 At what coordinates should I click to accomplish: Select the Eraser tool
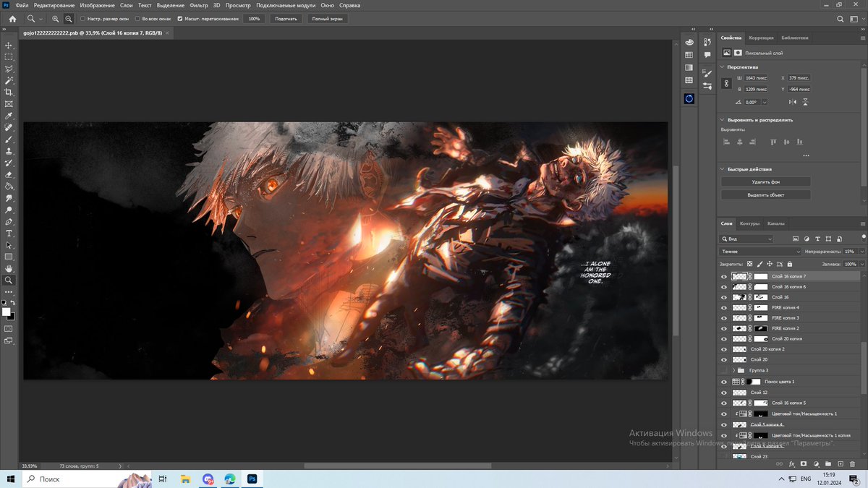(9, 174)
